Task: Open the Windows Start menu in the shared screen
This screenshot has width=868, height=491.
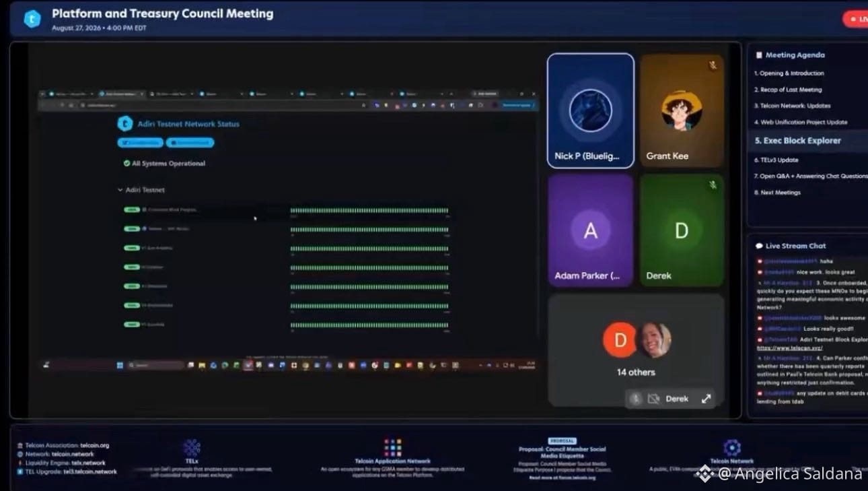Action: (x=120, y=365)
